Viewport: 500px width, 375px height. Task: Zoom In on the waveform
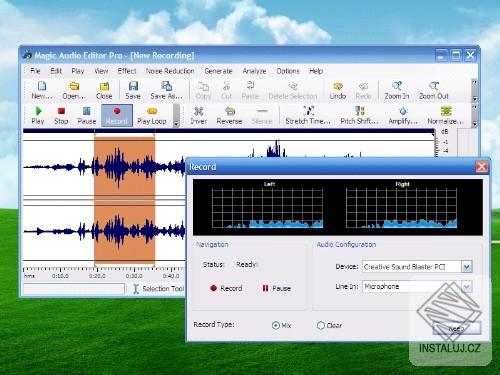[x=397, y=90]
